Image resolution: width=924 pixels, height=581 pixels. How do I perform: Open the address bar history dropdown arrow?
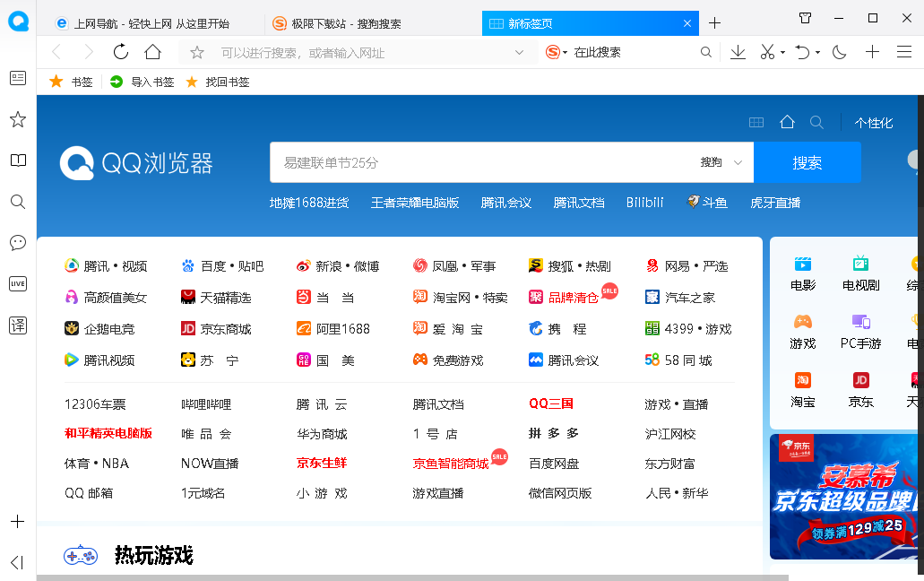[519, 52]
